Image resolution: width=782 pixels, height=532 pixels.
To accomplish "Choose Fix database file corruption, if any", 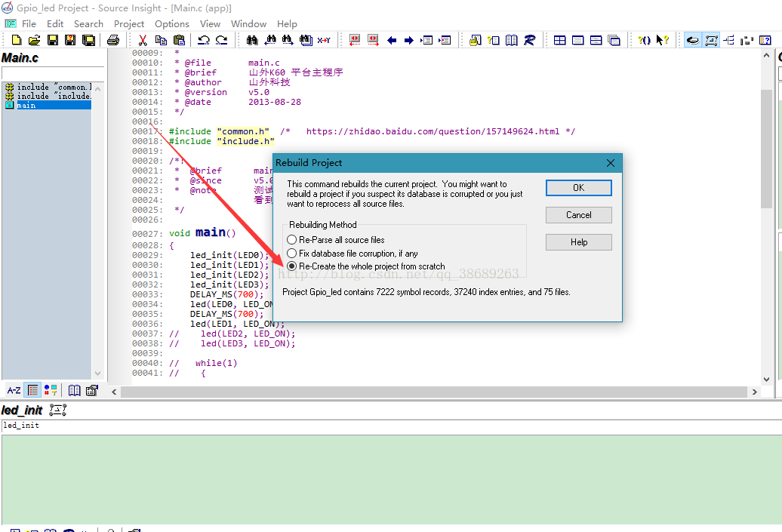I will pos(293,254).
